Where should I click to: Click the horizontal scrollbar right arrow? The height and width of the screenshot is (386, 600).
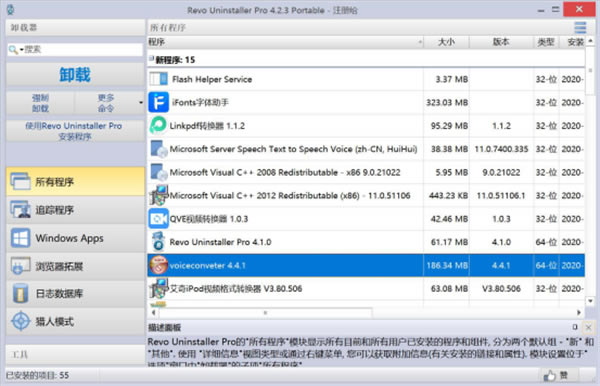point(579,312)
